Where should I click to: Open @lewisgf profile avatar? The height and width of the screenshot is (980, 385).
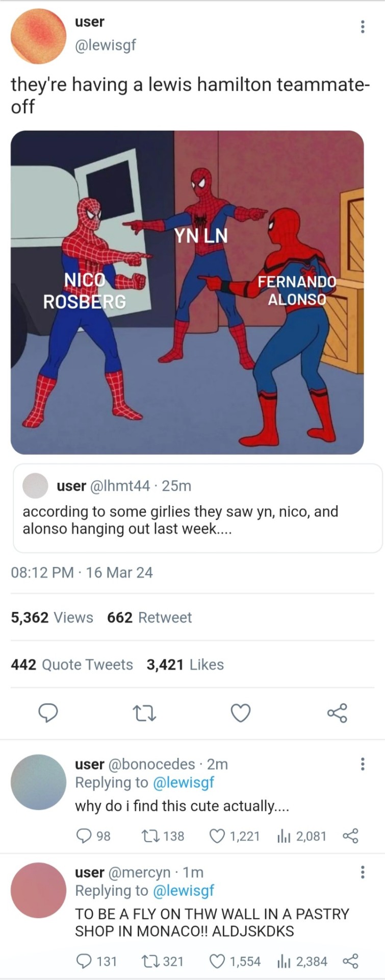tap(38, 36)
